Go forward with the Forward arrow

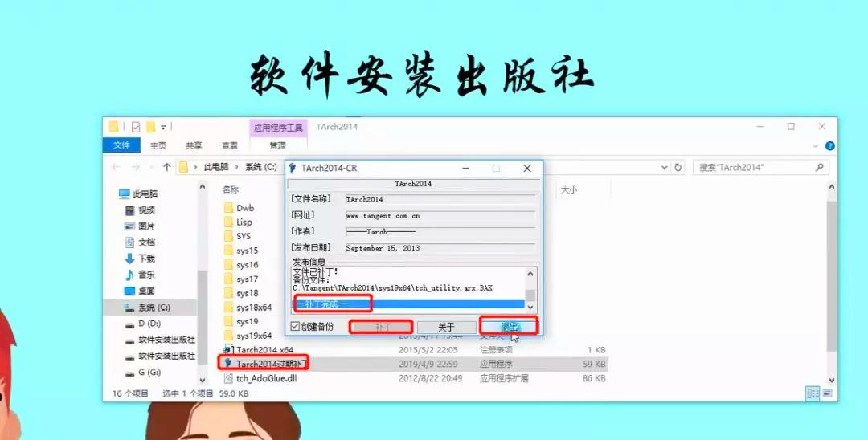[x=136, y=167]
